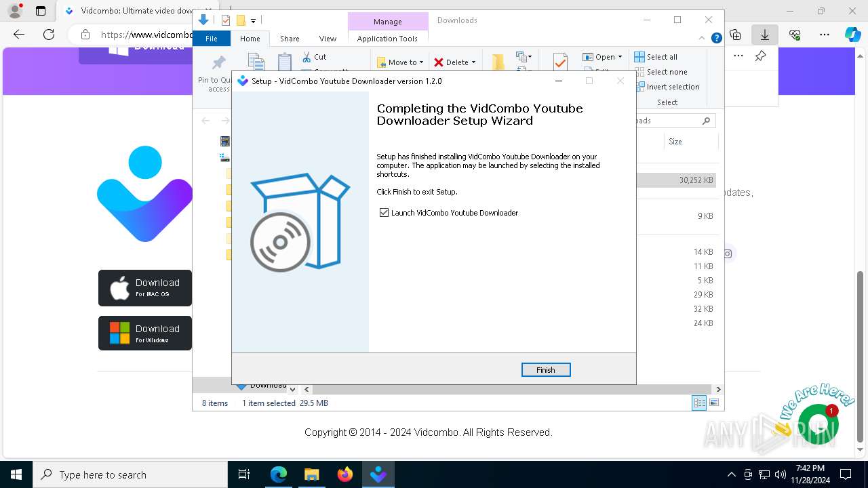Select the file row showing 29 KB
Image resolution: width=868 pixels, height=488 pixels.
point(676,295)
